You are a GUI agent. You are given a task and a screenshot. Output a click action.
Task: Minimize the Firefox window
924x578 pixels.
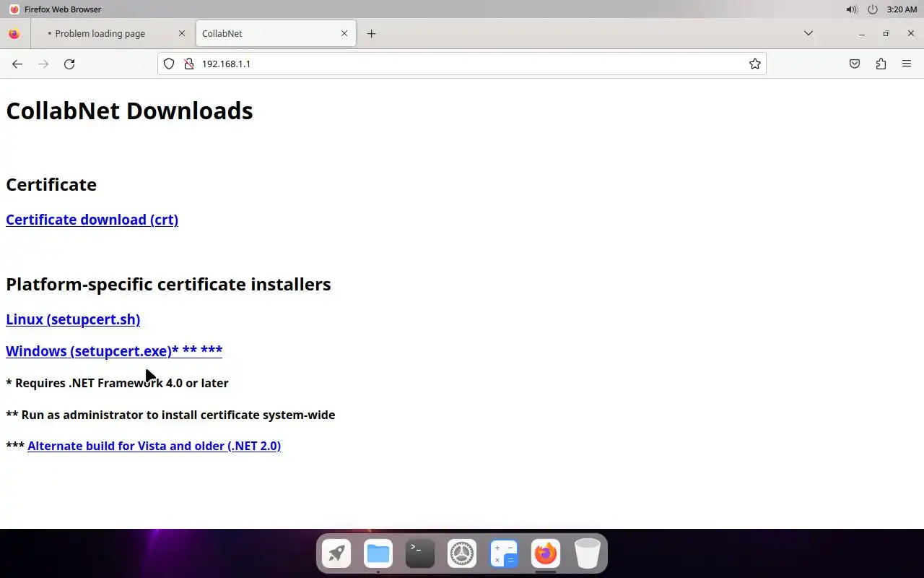(x=862, y=33)
